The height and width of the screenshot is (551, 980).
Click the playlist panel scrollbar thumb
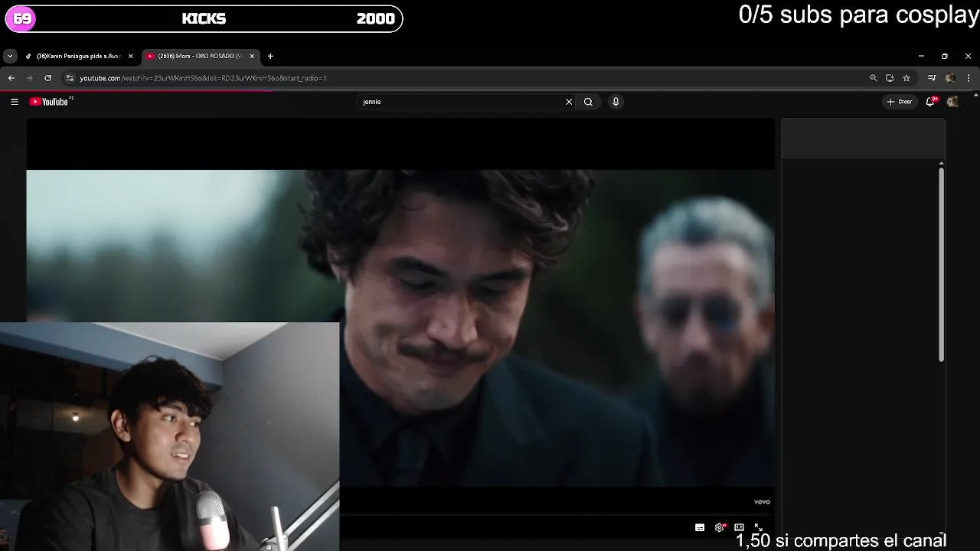point(941,264)
